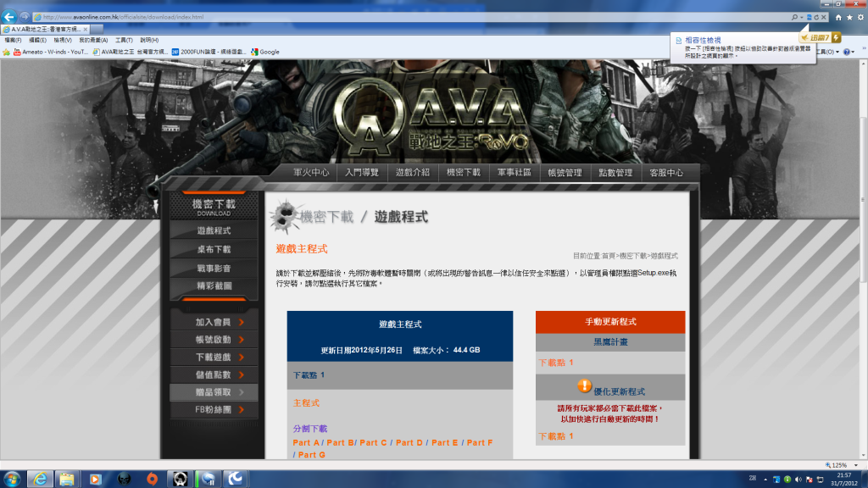
Task: Click the A.V.A 戰地之王 logo banner
Action: [433, 119]
